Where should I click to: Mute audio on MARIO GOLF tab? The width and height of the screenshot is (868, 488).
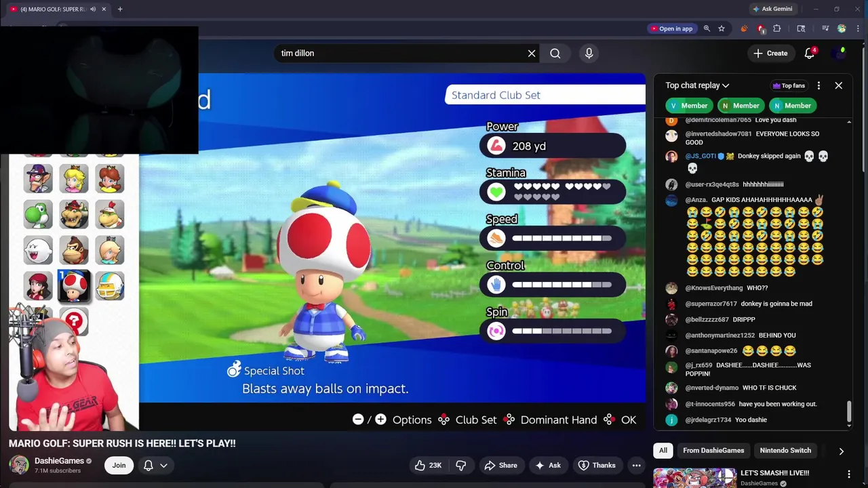point(93,9)
